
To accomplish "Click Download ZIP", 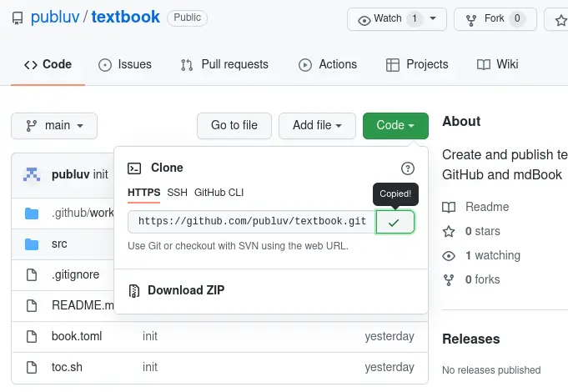I will (186, 290).
